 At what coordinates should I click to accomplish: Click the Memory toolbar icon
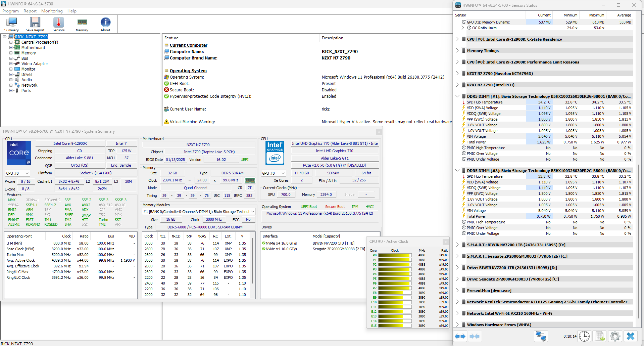click(82, 24)
